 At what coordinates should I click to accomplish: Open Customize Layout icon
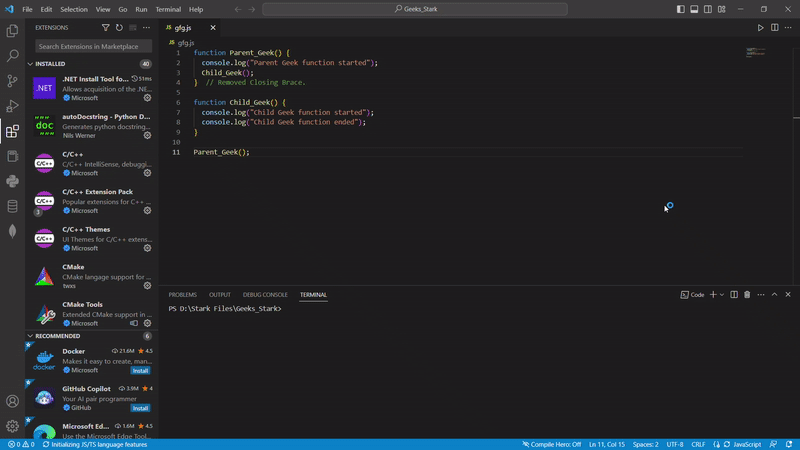pos(722,9)
